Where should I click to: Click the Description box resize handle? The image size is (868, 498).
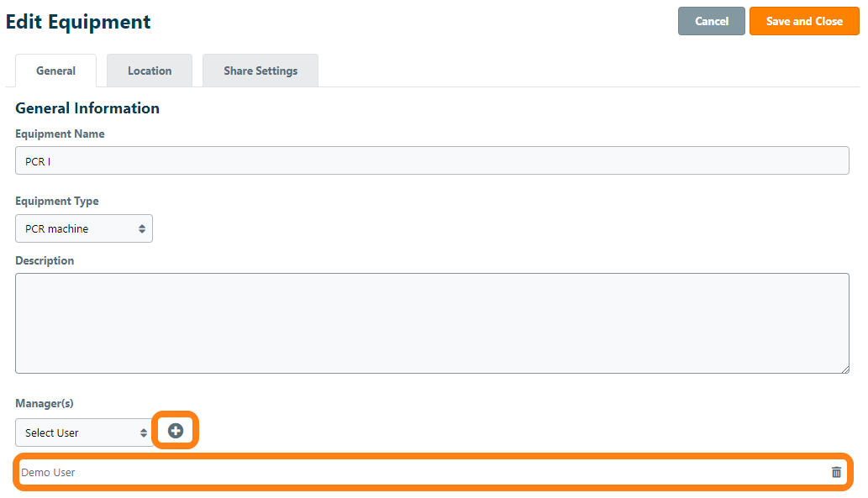pyautogui.click(x=844, y=369)
